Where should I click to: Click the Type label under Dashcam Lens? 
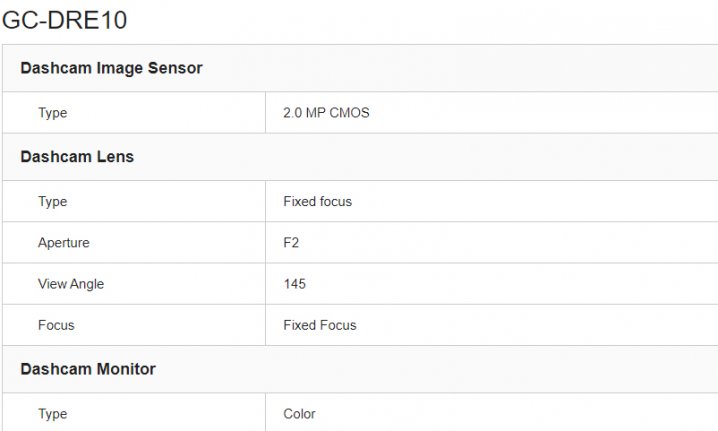(x=52, y=201)
